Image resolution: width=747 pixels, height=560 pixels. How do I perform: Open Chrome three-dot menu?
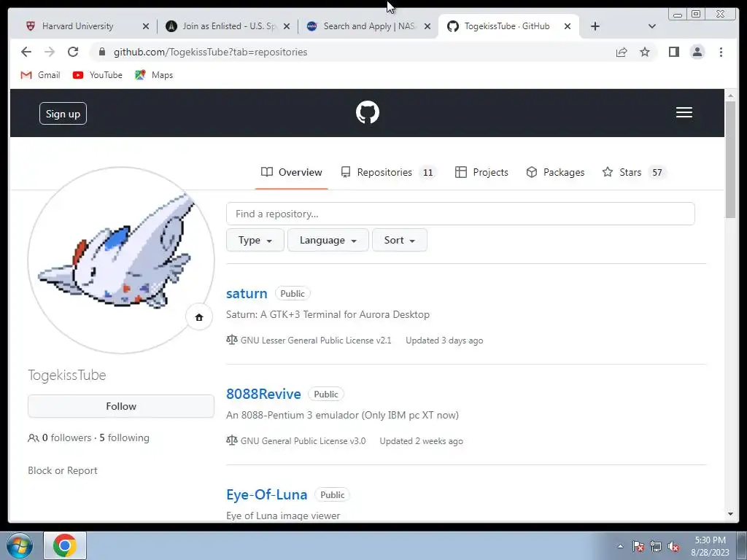pyautogui.click(x=721, y=52)
